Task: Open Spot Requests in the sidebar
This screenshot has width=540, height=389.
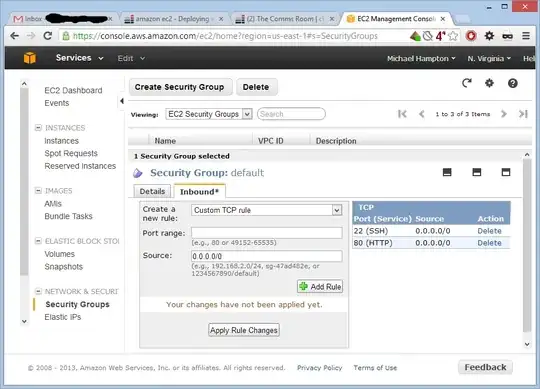Action: [71, 153]
